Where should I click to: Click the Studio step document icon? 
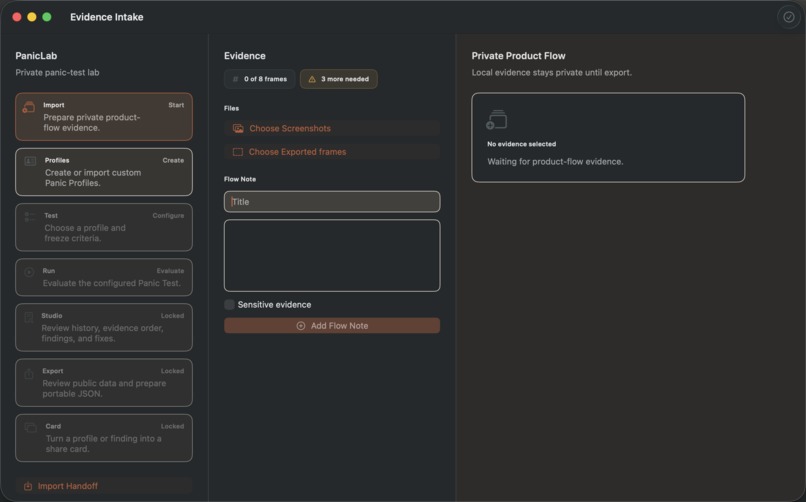coord(29,318)
